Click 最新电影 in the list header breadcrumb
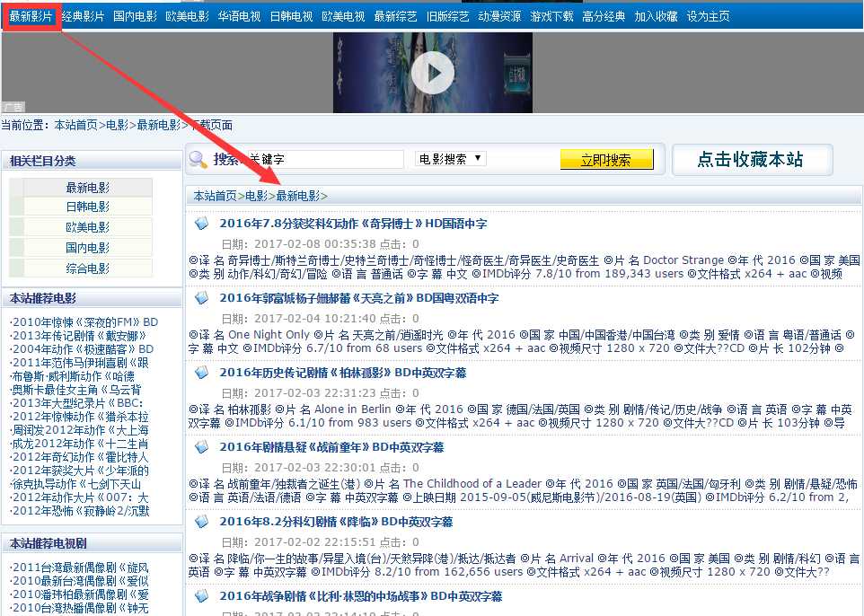The image size is (864, 616). click(297, 196)
